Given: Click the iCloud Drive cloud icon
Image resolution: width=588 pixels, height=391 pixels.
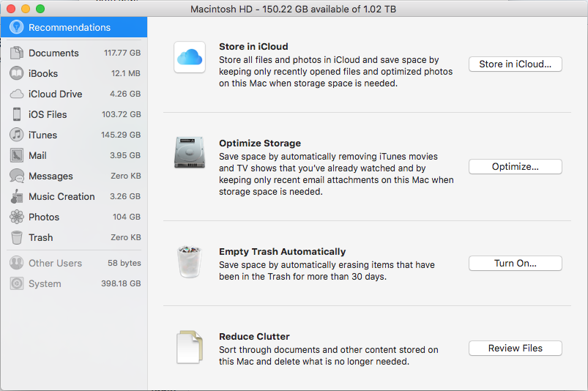Looking at the screenshot, I should [17, 94].
